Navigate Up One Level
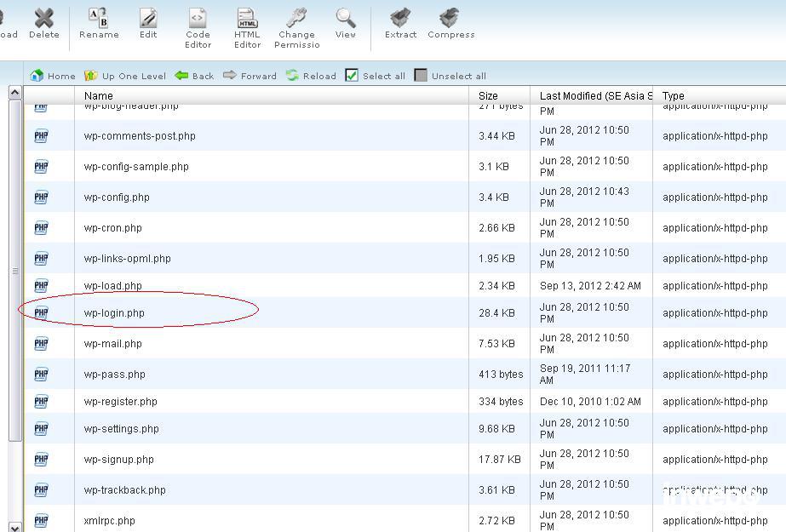Viewport: 786px width, 532px height. pyautogui.click(x=124, y=76)
